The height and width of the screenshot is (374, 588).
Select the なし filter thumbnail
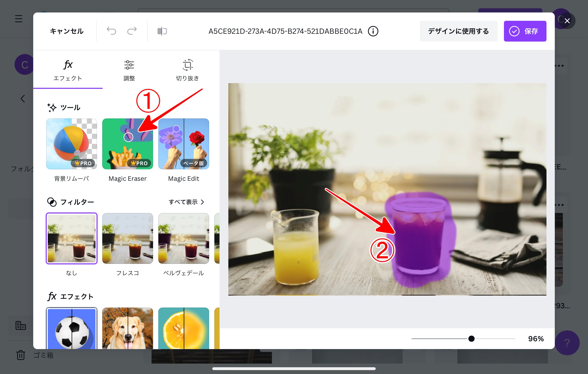[72, 238]
